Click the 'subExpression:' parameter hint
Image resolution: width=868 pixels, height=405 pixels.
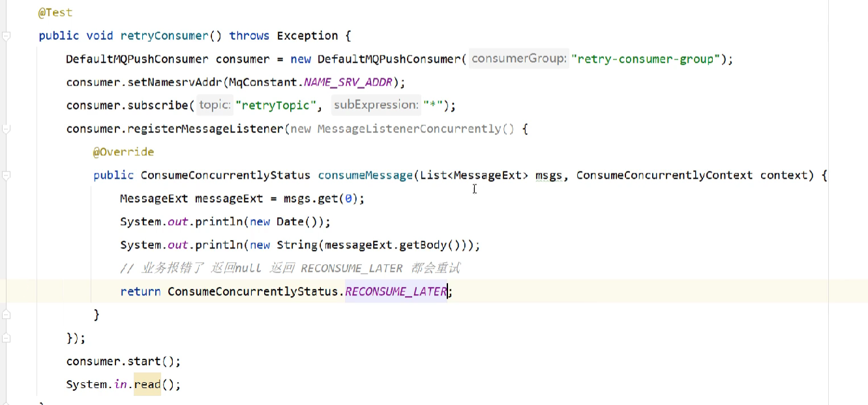(376, 105)
